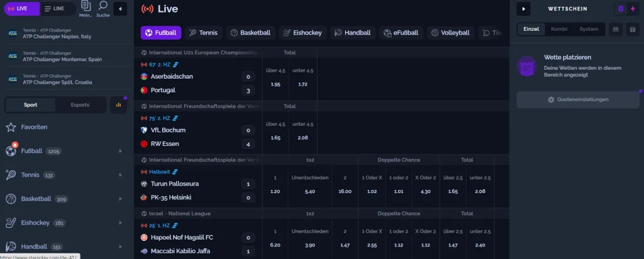The image size is (644, 259).
Task: Select Tennis filter in Live bar
Action: [203, 33]
